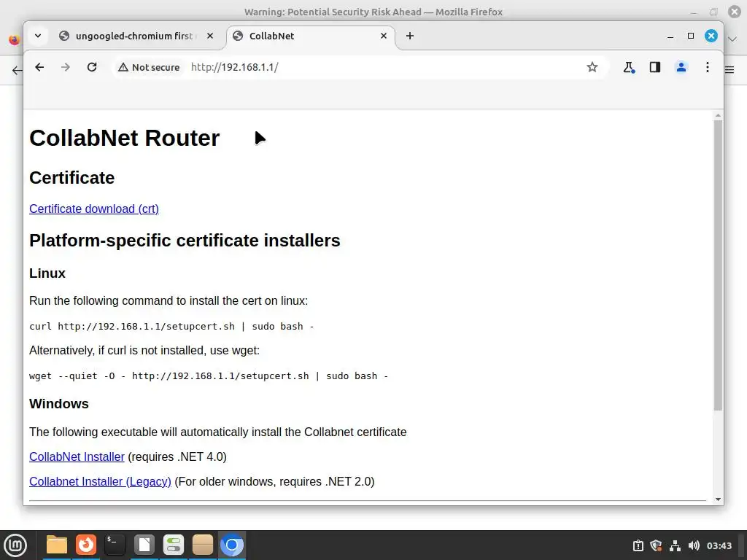This screenshot has width=747, height=560.
Task: Toggle the side panel icon
Action: [x=655, y=67]
